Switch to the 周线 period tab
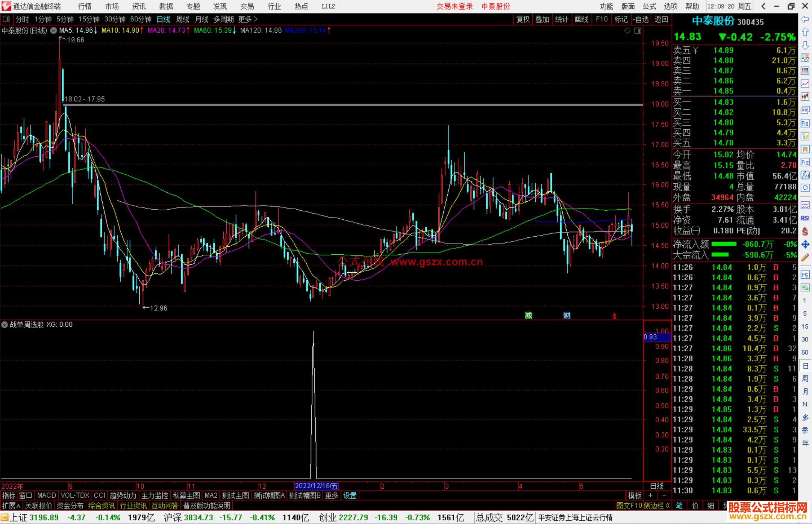Viewport: 812px width, 524px height. tap(182, 19)
